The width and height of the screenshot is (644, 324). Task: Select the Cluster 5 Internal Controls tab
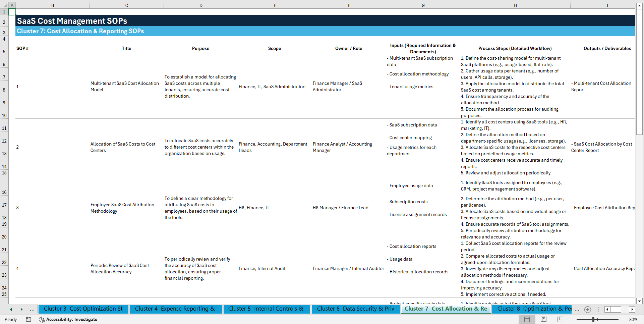[267, 309]
